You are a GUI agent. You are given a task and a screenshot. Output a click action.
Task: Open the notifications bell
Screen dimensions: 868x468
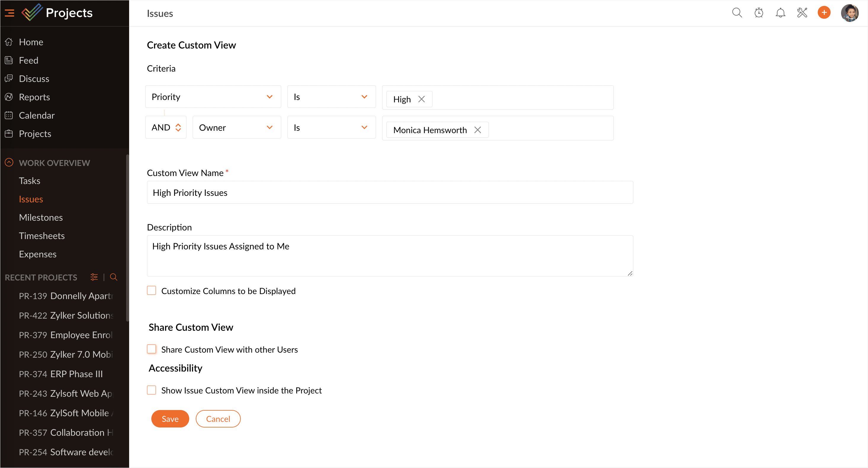point(780,13)
